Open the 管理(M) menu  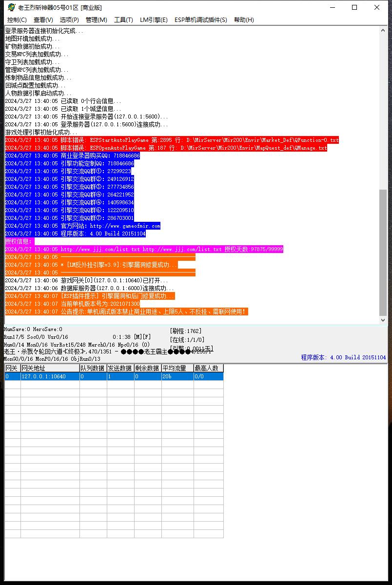coord(96,20)
